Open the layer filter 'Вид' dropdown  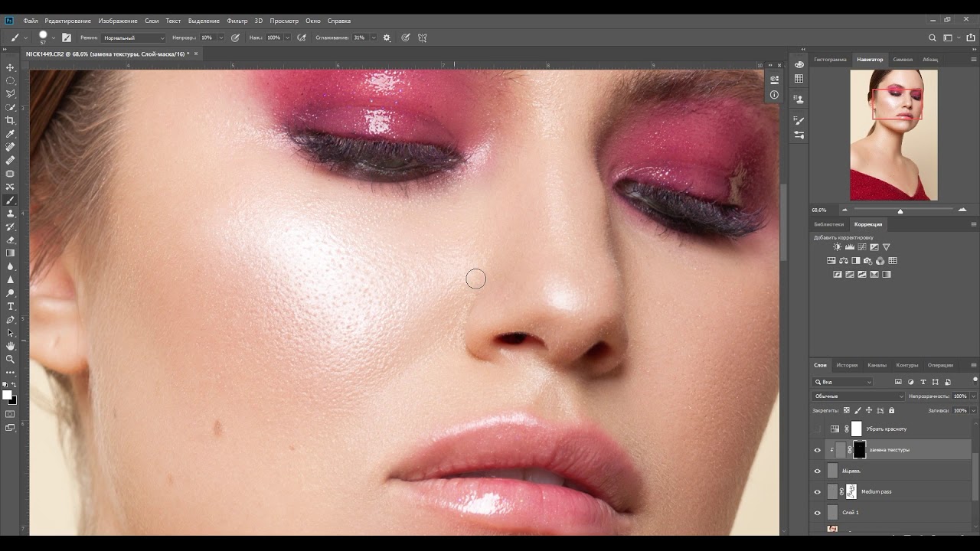pyautogui.click(x=842, y=382)
